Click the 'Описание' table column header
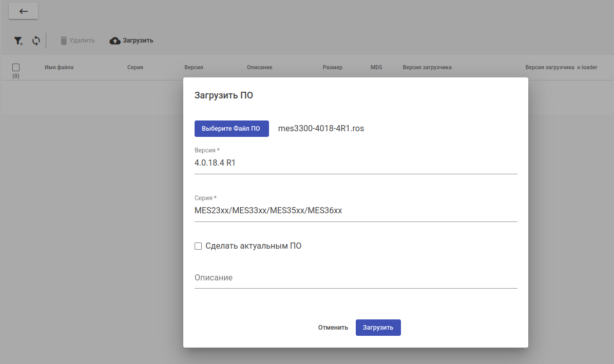This screenshot has width=614, height=364. 259,67
